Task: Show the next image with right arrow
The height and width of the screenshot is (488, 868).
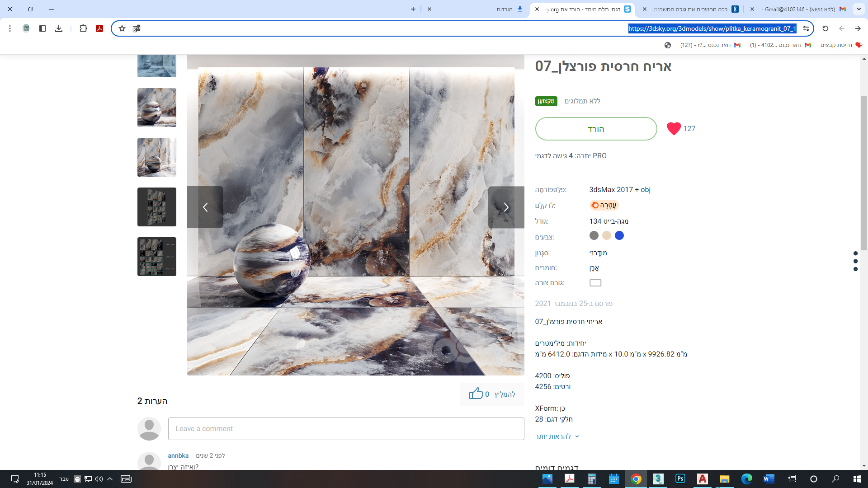Action: pos(506,207)
